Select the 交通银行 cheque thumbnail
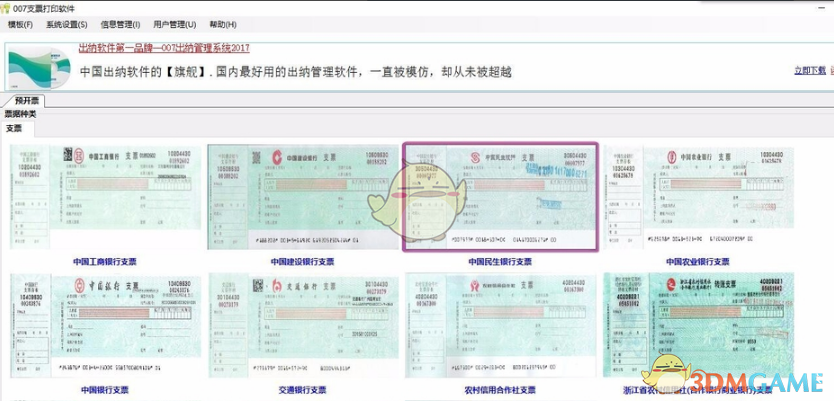Viewport: 834px width, 401px height. click(303, 326)
